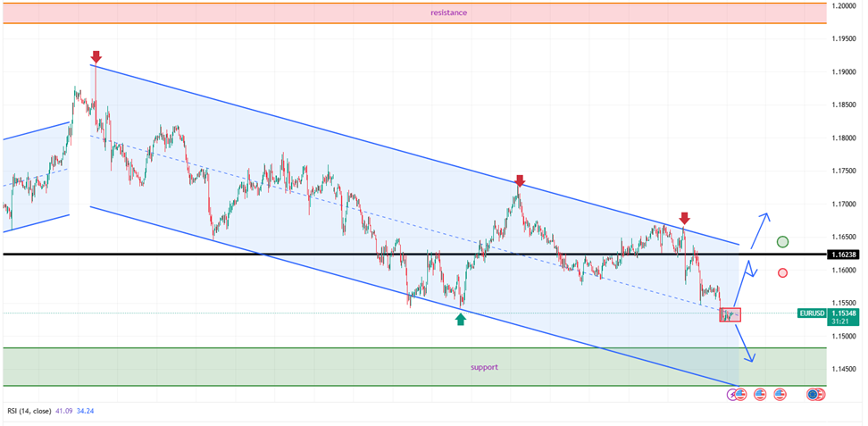The width and height of the screenshot is (868, 426).
Task: Click the blue EU flag event icon
Action: (x=812, y=394)
